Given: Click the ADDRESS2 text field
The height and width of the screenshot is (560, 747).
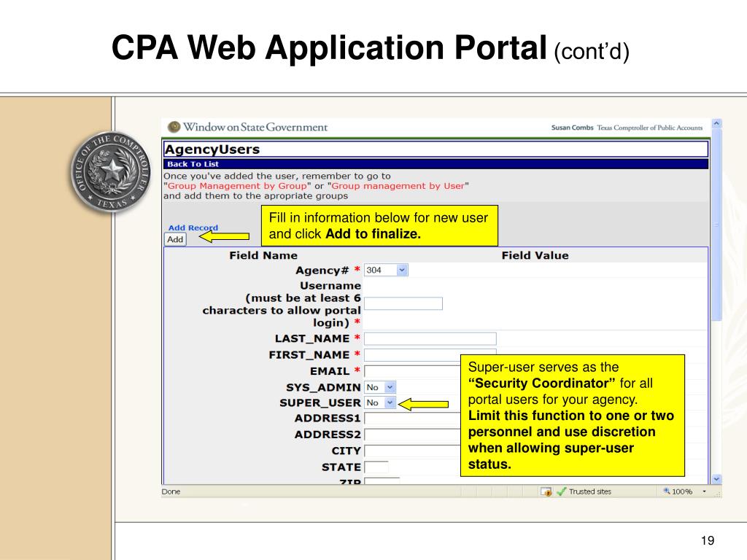Looking at the screenshot, I should click(x=412, y=435).
